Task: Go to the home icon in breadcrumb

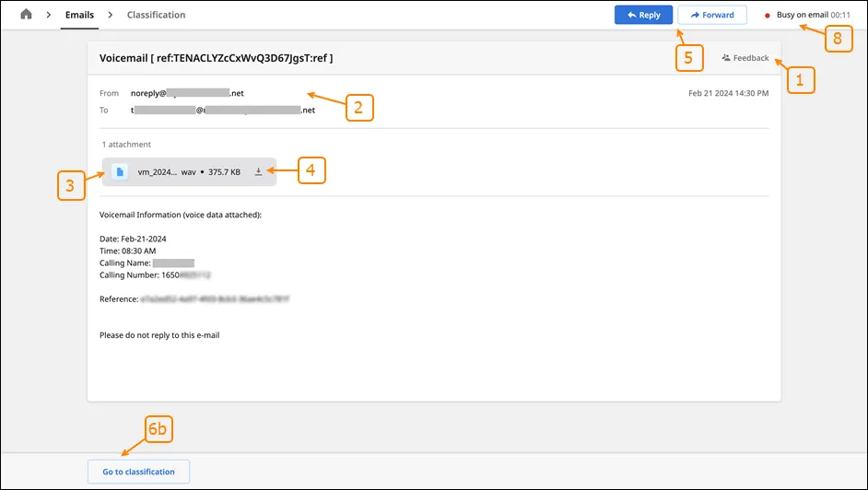Action: click(26, 15)
